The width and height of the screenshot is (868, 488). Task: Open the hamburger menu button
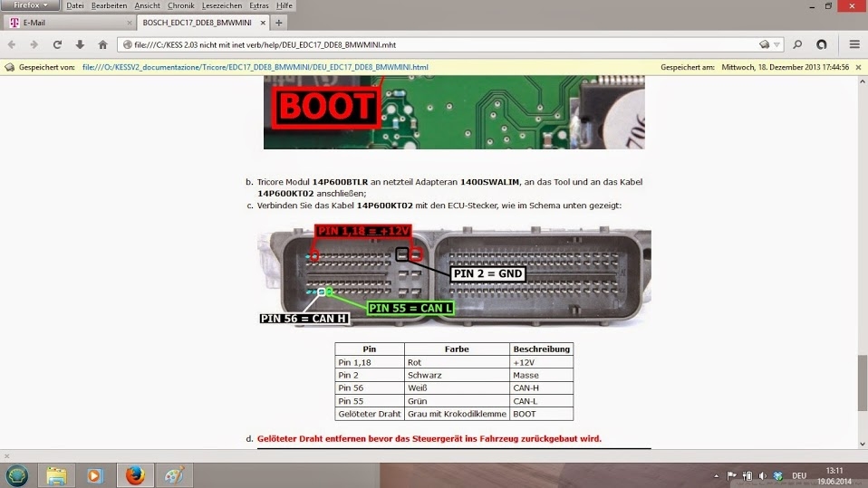(x=854, y=45)
